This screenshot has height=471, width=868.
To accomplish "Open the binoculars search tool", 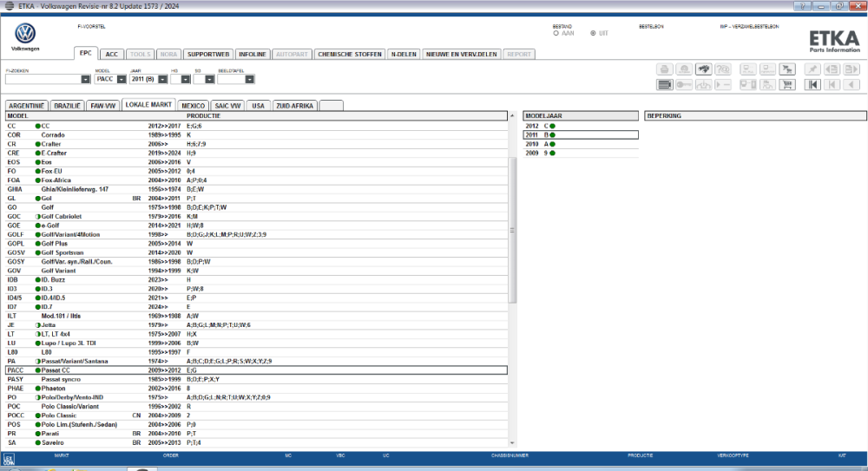I will click(x=704, y=69).
